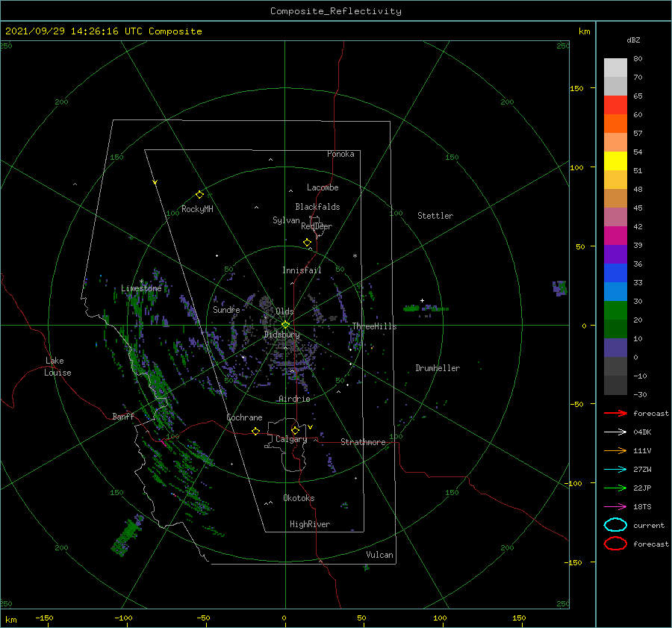Pick the light blue swatch above 30 dBZ

point(615,291)
